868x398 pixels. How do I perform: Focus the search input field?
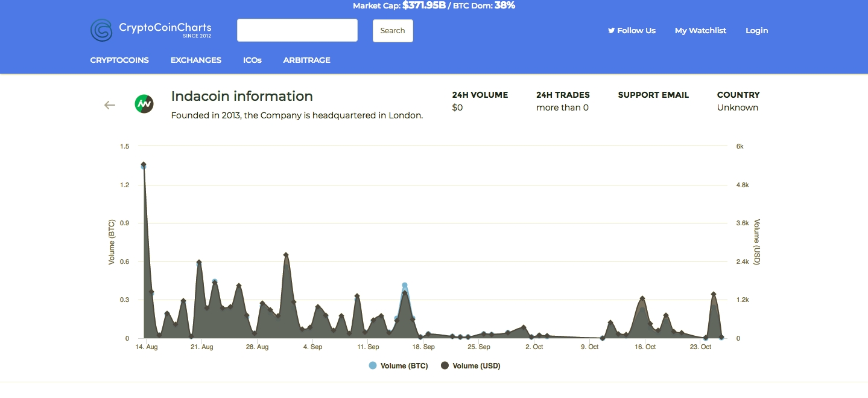click(297, 30)
